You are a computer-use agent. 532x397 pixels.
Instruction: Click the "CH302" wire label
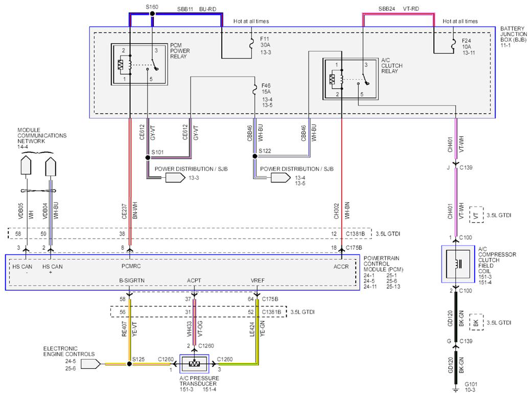(x=337, y=211)
